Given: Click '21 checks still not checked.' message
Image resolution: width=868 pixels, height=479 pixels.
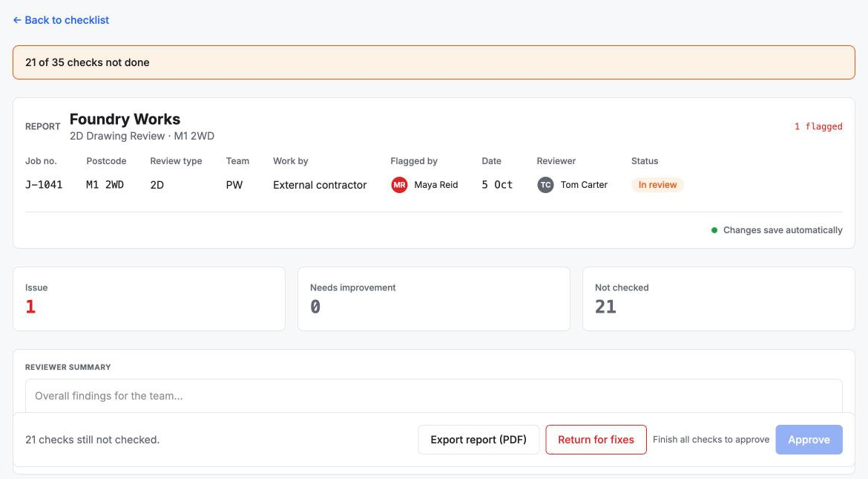Looking at the screenshot, I should click(x=93, y=440).
